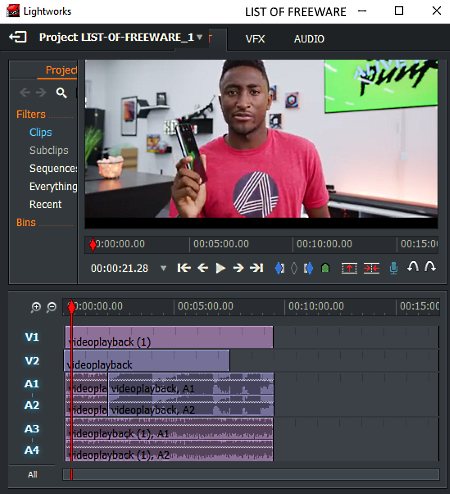Select the Sequences filter
Image resolution: width=450 pixels, height=494 pixels.
(x=53, y=168)
